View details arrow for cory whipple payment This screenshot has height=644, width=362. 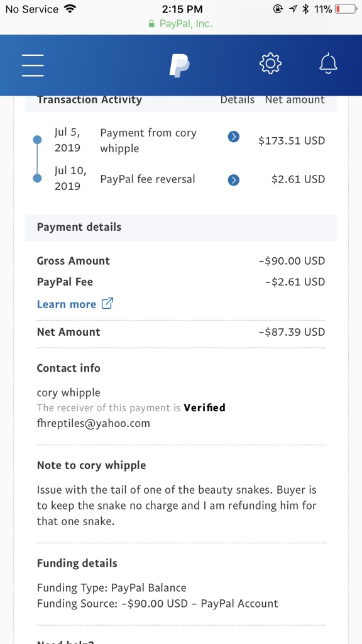pos(234,136)
